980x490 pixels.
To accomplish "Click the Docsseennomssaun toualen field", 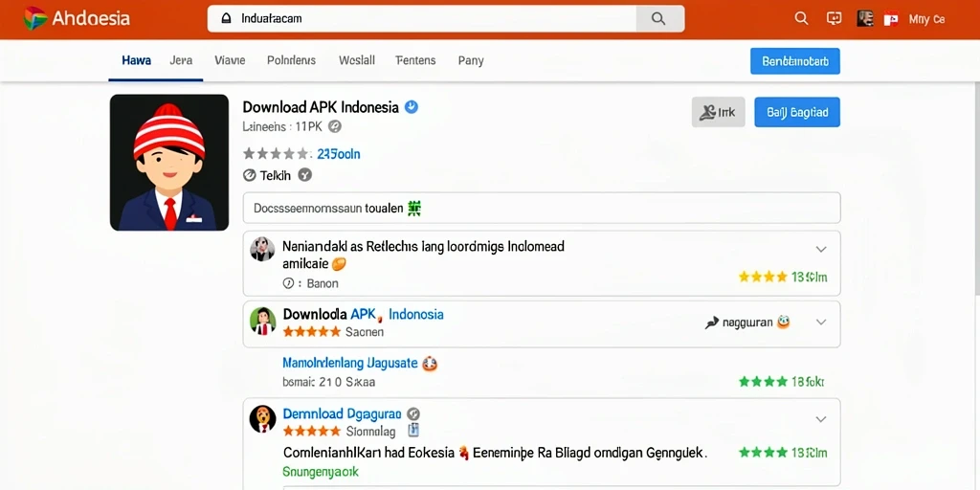I will click(x=542, y=208).
